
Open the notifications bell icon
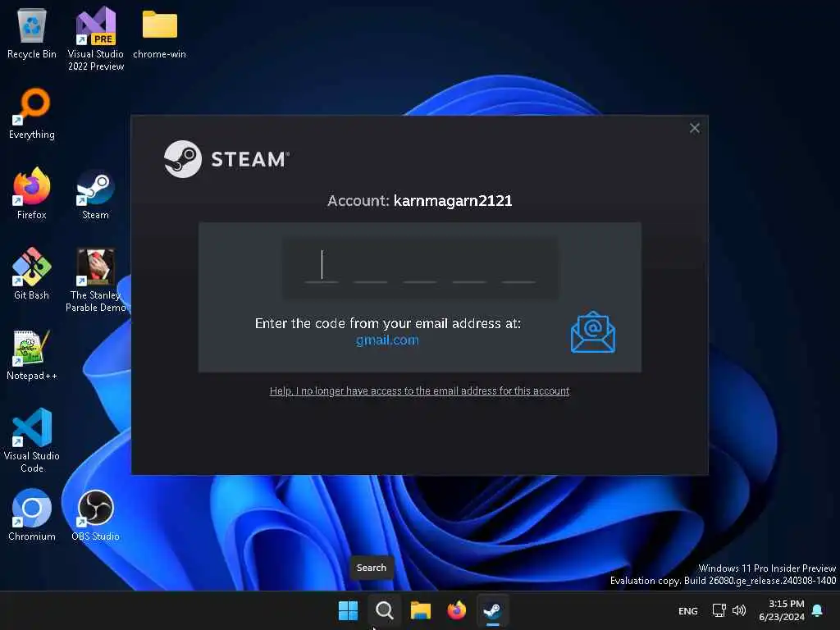click(818, 610)
